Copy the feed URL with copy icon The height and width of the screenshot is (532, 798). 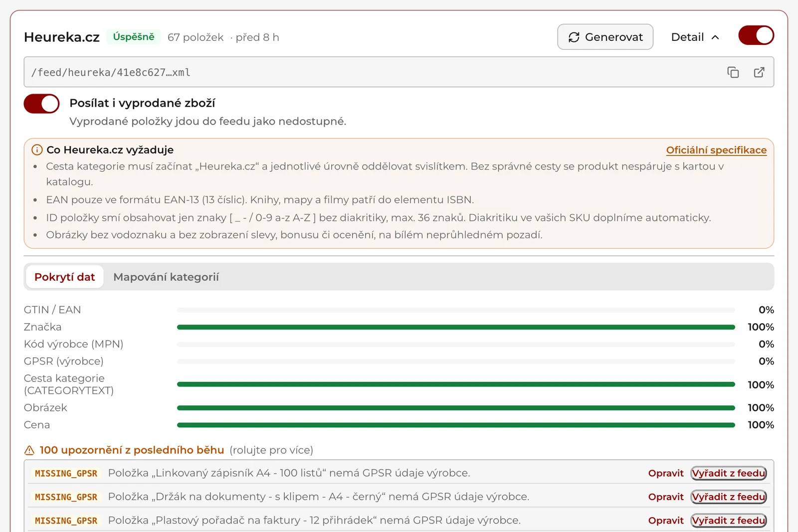pyautogui.click(x=733, y=72)
